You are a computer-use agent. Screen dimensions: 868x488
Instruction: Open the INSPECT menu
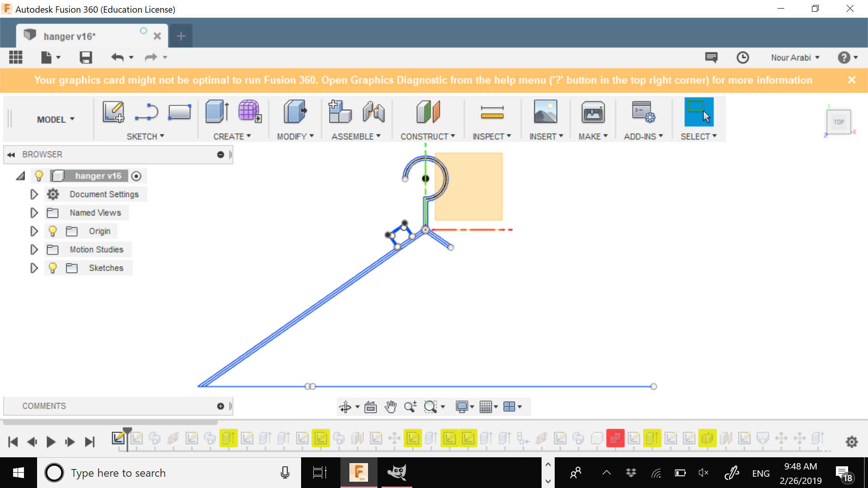click(491, 136)
